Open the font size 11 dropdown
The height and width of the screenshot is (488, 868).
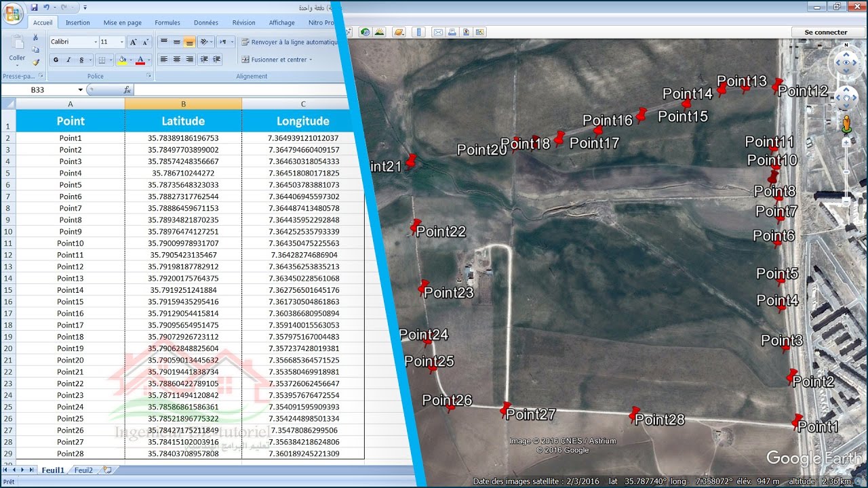(121, 42)
